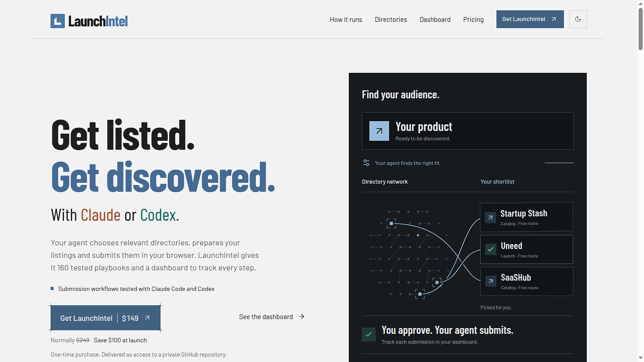This screenshot has height=362, width=644.
Task: Click the word Codex. in the subheading
Action: click(160, 215)
